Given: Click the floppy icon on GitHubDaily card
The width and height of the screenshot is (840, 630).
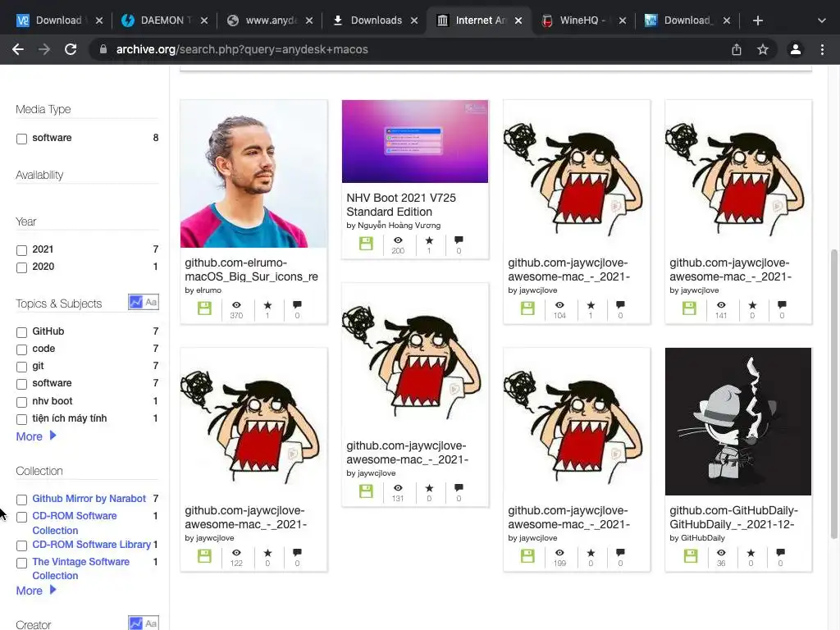Looking at the screenshot, I should [691, 556].
